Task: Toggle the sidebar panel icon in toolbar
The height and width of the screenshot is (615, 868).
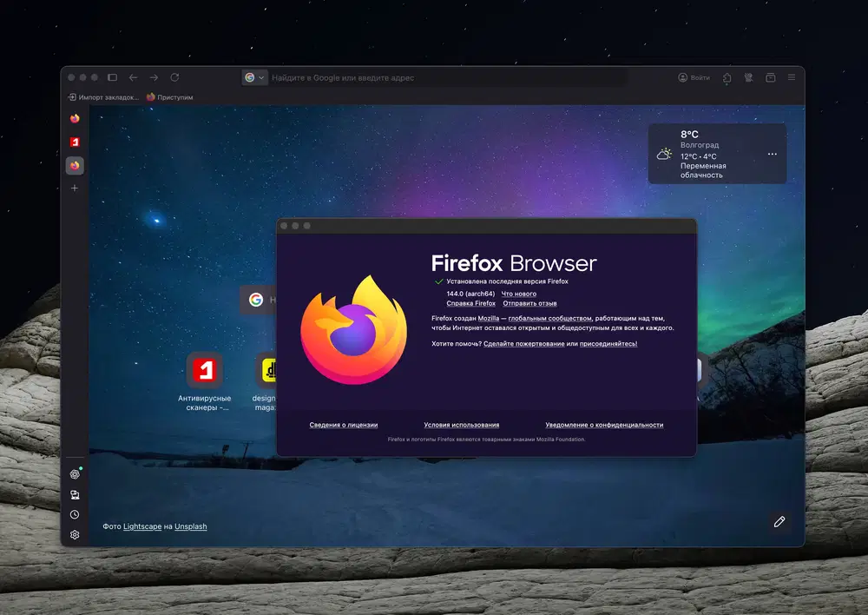Action: pyautogui.click(x=112, y=77)
